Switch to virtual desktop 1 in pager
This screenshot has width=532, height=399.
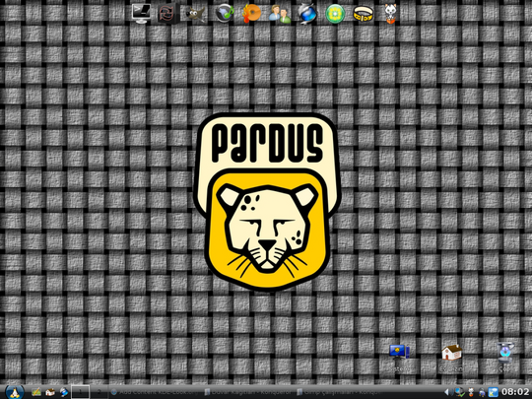pos(81,392)
